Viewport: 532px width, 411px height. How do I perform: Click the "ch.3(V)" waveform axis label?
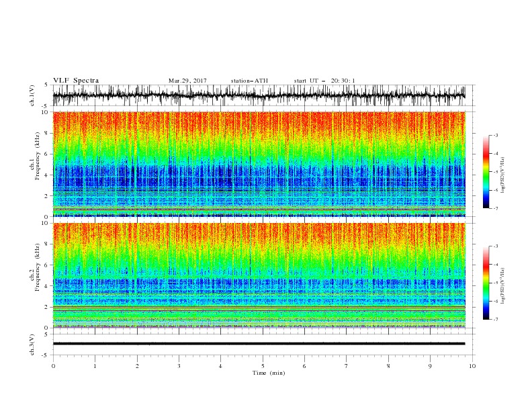[32, 345]
